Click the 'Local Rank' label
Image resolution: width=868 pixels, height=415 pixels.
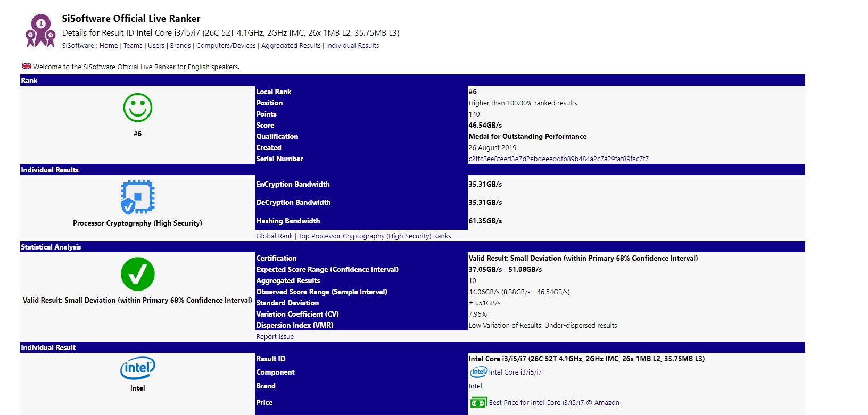(274, 92)
